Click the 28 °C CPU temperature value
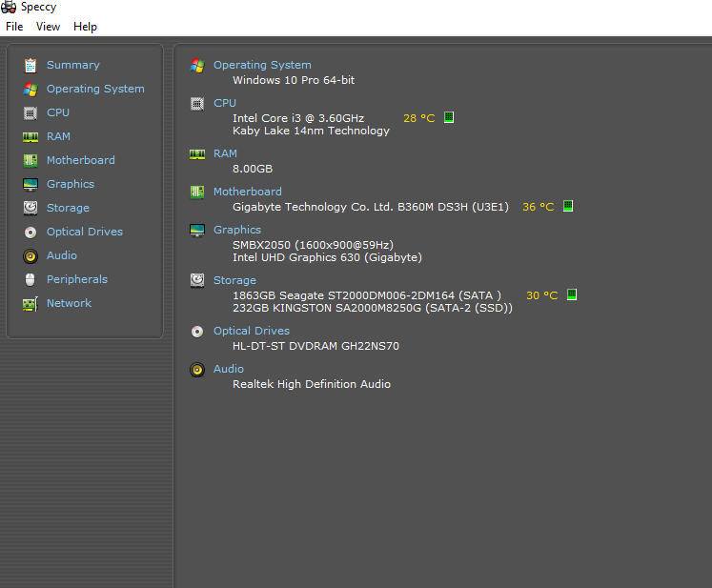The image size is (712, 588). tap(419, 118)
